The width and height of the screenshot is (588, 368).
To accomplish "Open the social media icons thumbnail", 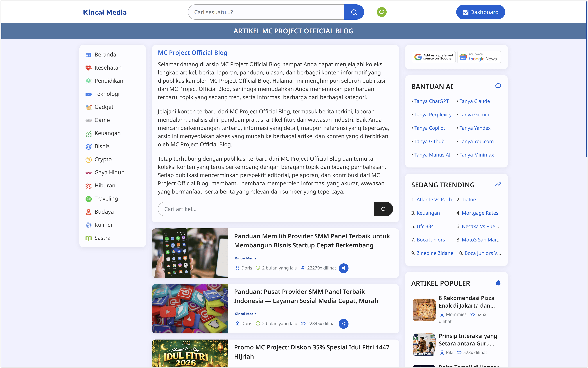I will click(190, 309).
